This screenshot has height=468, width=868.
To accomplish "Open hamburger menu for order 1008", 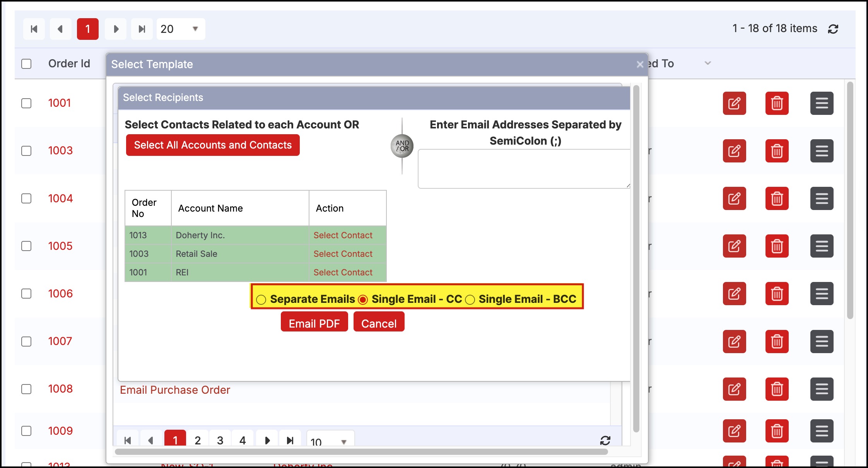I will (x=822, y=389).
